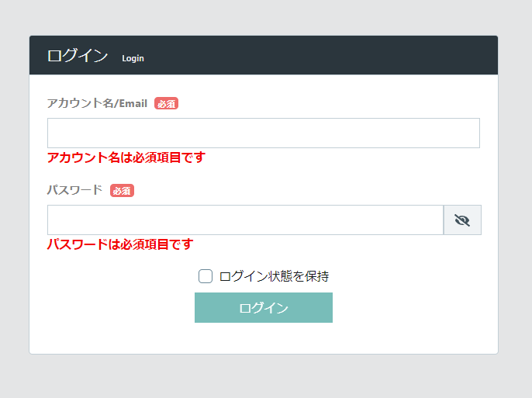This screenshot has width=532, height=398.
Task: Enable the ログイン状態を保持 checkbox
Action: [206, 276]
